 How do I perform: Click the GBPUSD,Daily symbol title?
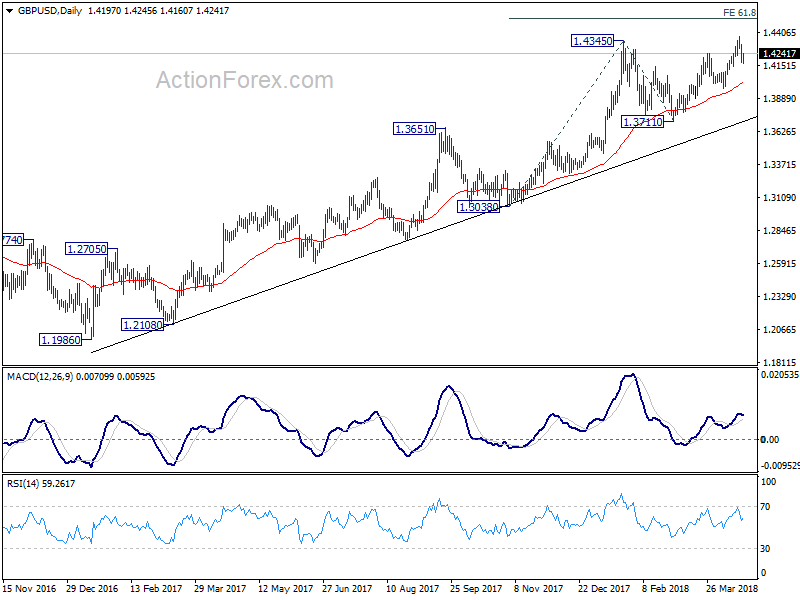49,11
